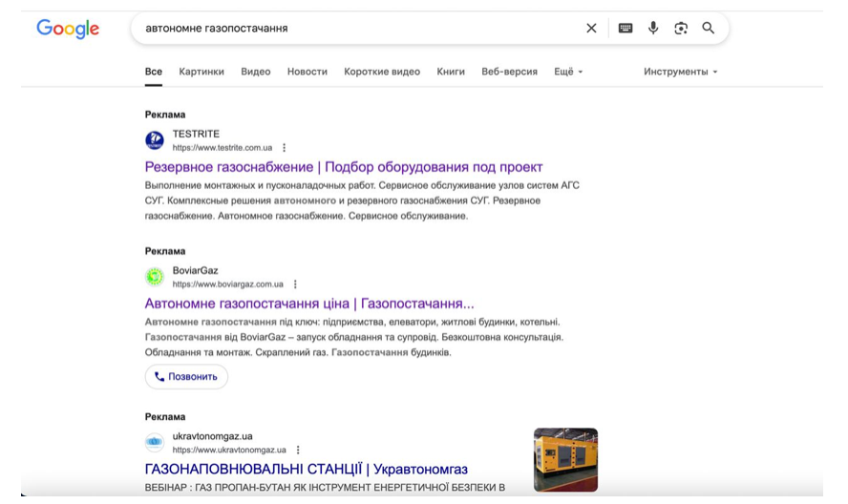848x504 pixels.
Task: Click the Реклама label above TESTRITE
Action: [165, 115]
